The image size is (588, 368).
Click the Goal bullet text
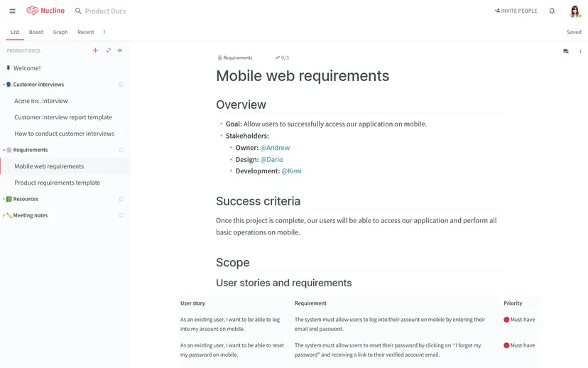click(326, 124)
